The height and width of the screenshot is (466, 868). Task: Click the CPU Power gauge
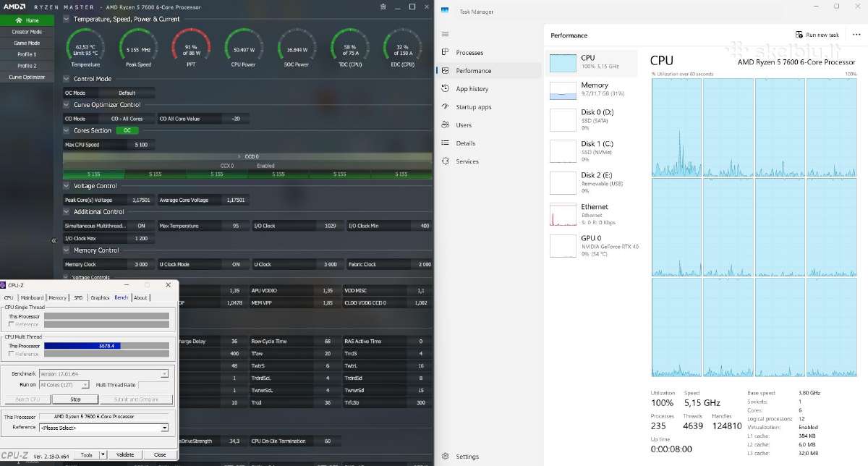point(244,49)
